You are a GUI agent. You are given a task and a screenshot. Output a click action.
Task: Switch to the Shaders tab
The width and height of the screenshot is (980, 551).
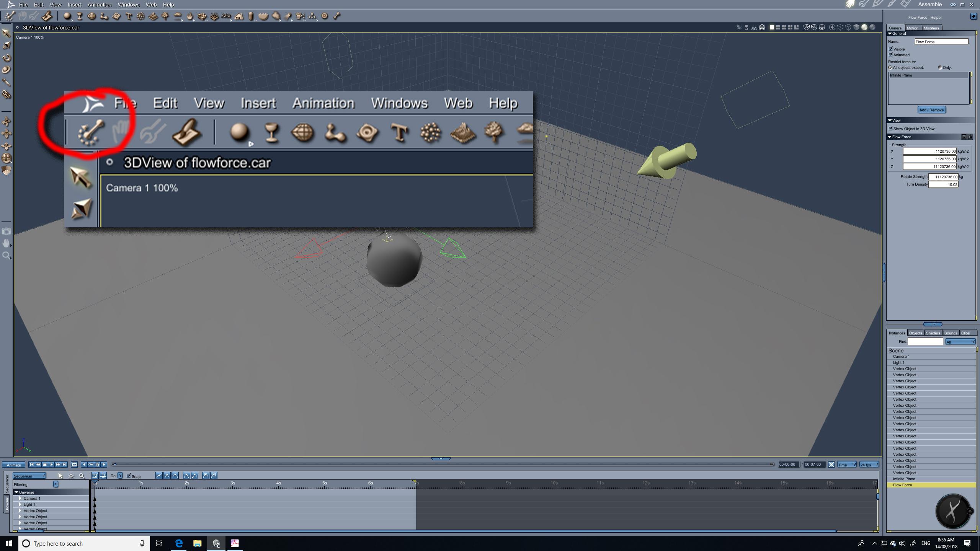click(x=933, y=333)
